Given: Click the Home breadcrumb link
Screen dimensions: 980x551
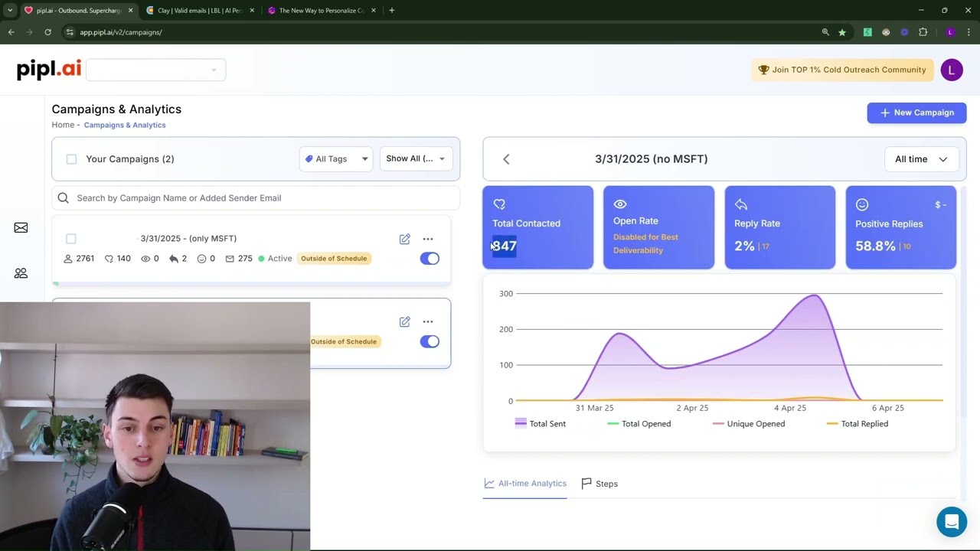Looking at the screenshot, I should click(63, 125).
